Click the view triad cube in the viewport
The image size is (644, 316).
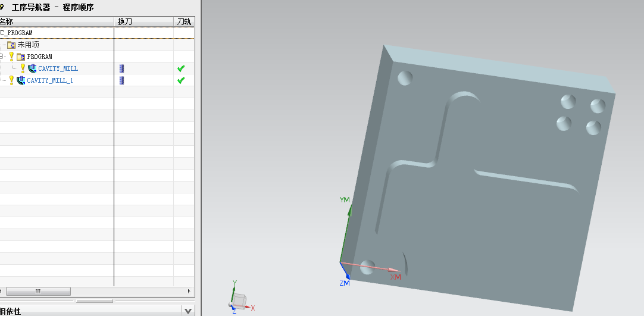240,301
